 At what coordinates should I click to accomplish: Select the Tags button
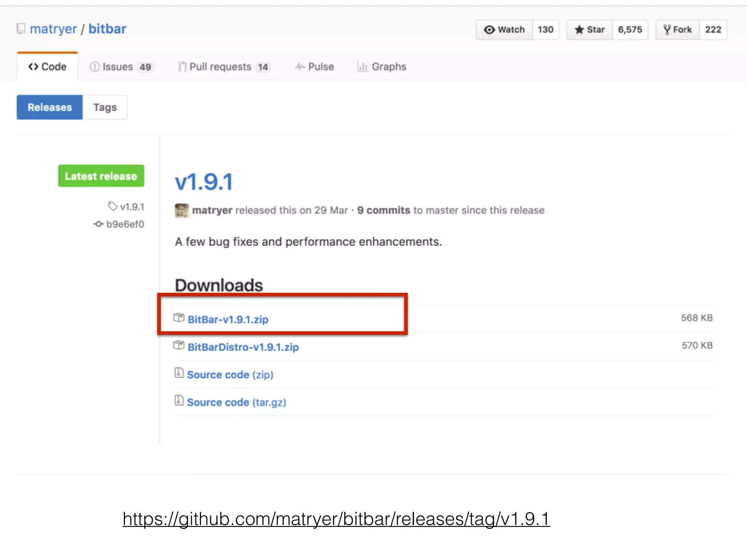tap(105, 107)
